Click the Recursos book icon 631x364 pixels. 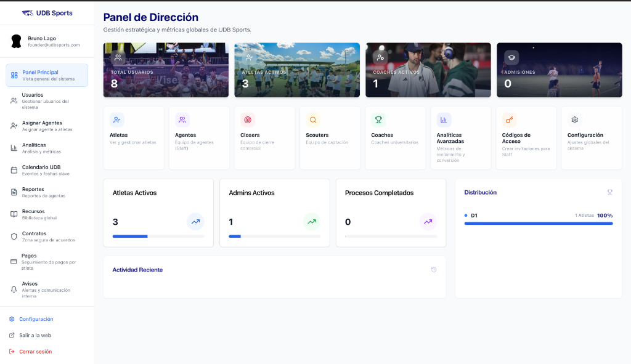pos(14,214)
